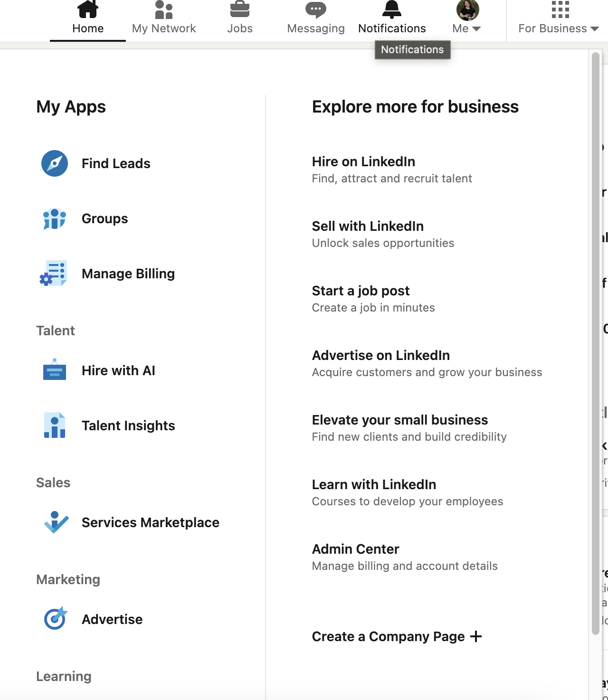Click 'Create a job in minutes' text
The width and height of the screenshot is (608, 700).
tap(373, 308)
